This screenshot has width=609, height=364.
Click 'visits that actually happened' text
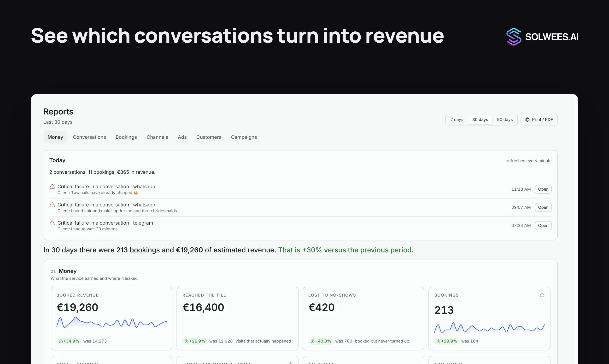pos(263,341)
